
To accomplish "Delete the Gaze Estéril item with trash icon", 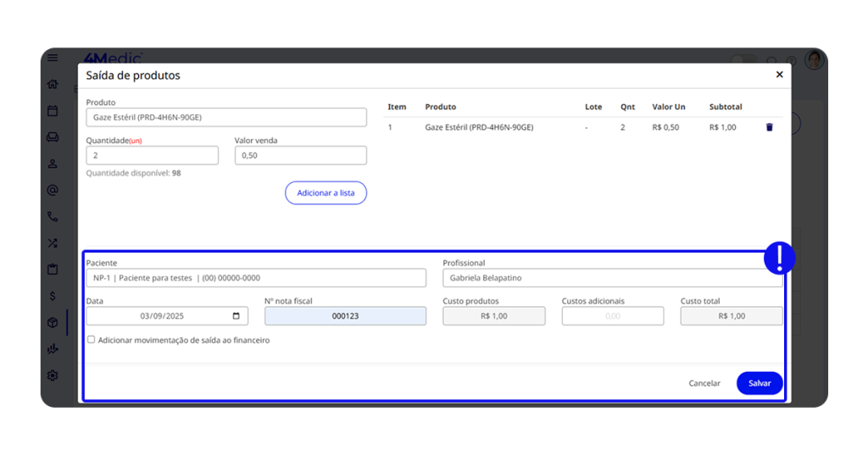I will [x=770, y=127].
